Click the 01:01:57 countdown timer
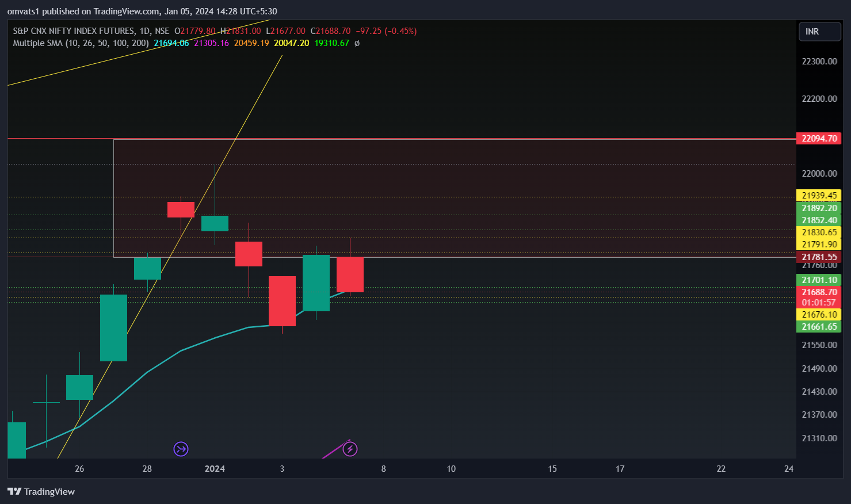The width and height of the screenshot is (851, 504). 819,303
